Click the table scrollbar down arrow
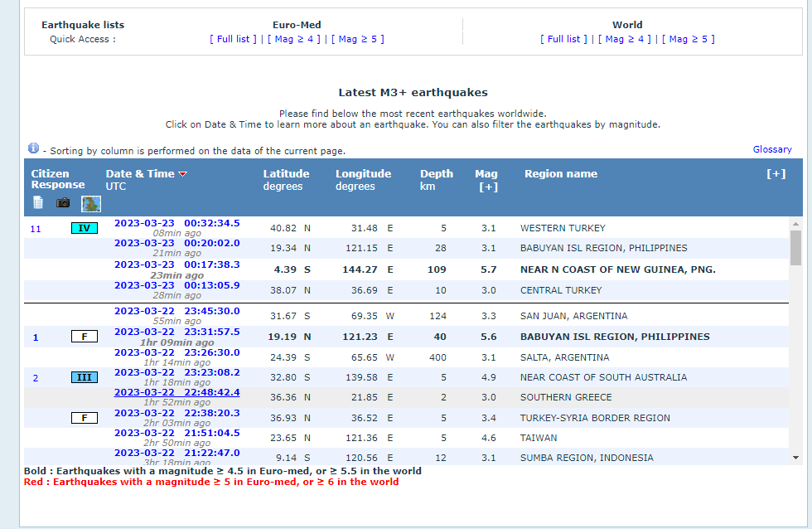This screenshot has width=812, height=529. tap(795, 458)
